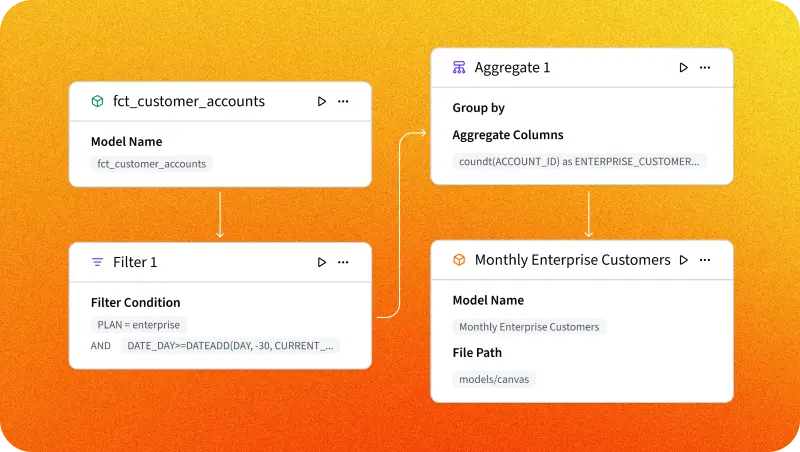Open fct_customer_accounts more options menu
Image resolution: width=800 pixels, height=452 pixels.
pyautogui.click(x=343, y=101)
